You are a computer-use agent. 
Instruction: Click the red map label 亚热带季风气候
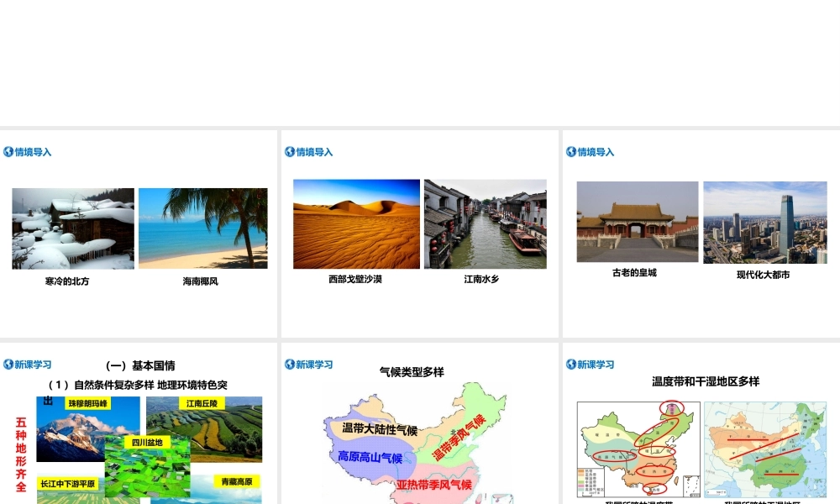[x=434, y=485]
